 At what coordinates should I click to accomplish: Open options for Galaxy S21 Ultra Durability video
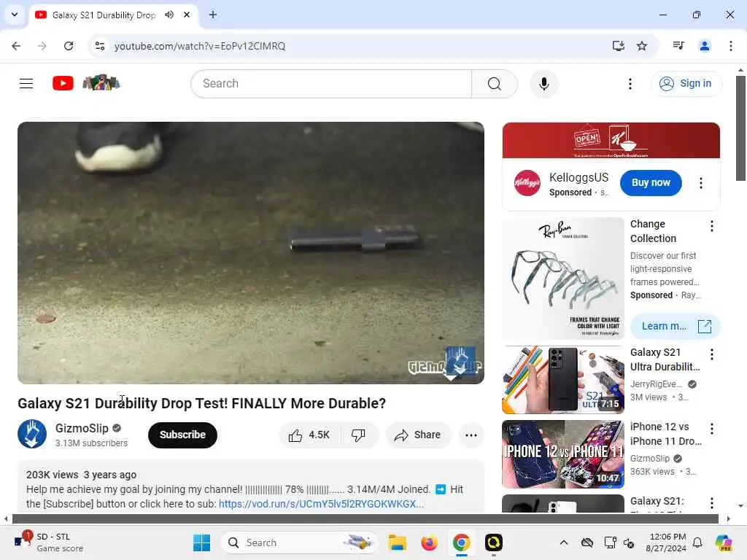pyautogui.click(x=711, y=354)
